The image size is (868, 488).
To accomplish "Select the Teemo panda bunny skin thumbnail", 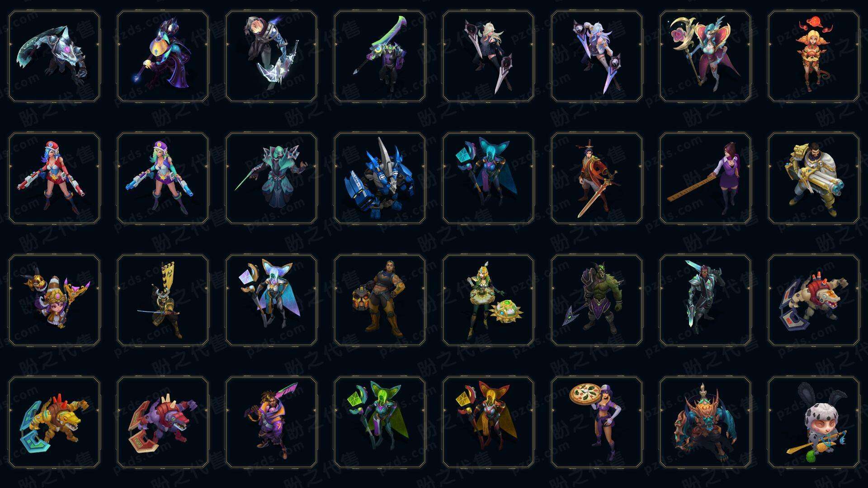I will pos(813,422).
